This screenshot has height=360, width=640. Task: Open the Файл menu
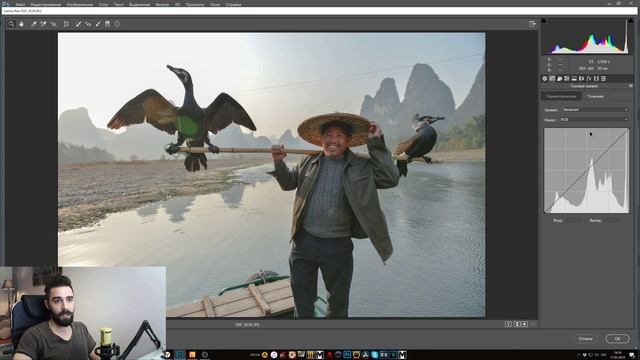[x=20, y=4]
